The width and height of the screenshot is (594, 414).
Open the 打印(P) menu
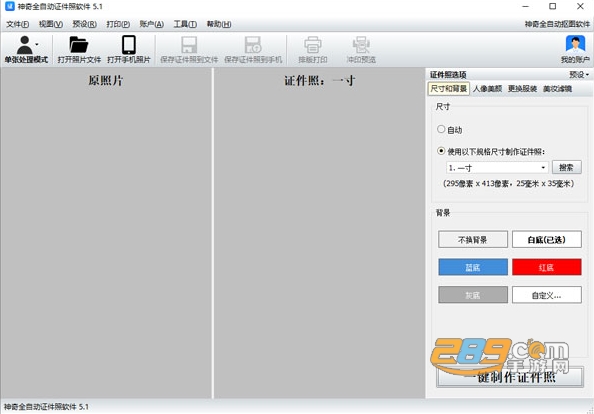[118, 24]
